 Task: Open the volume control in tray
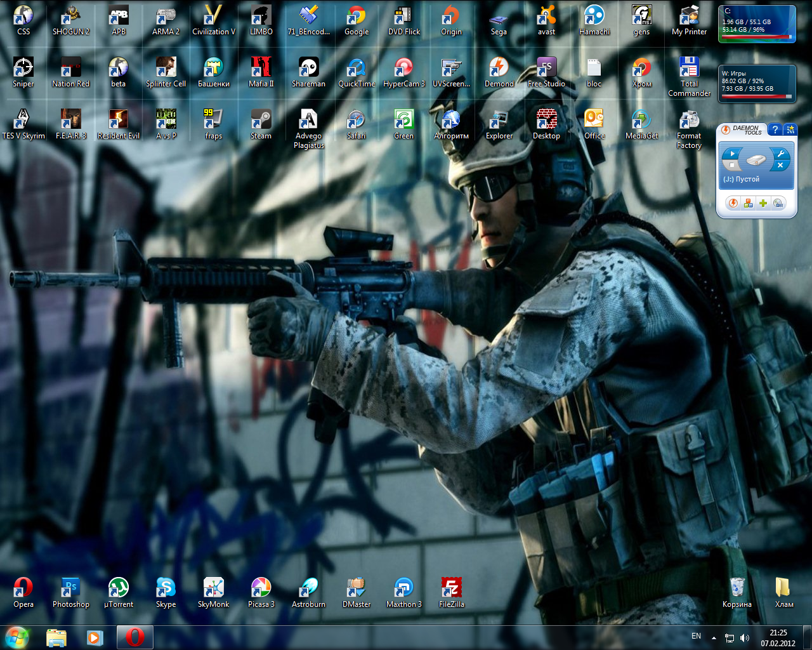click(x=744, y=638)
